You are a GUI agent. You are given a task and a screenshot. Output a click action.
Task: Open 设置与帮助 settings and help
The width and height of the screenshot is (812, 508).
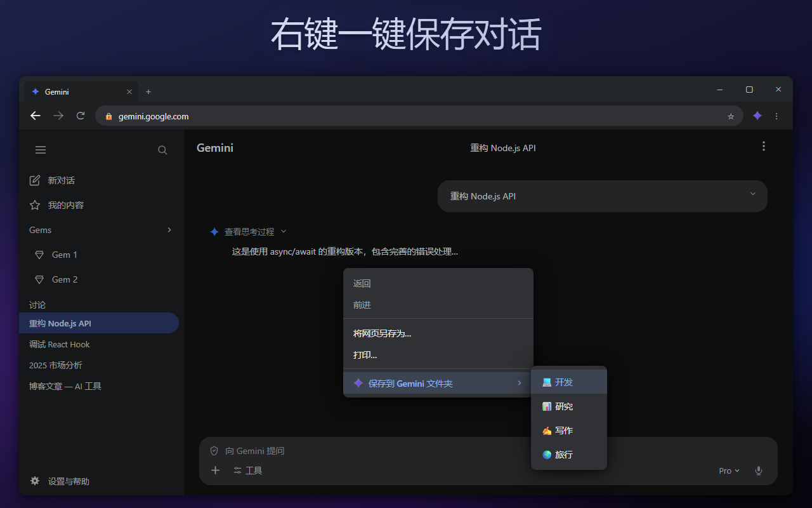(60, 481)
